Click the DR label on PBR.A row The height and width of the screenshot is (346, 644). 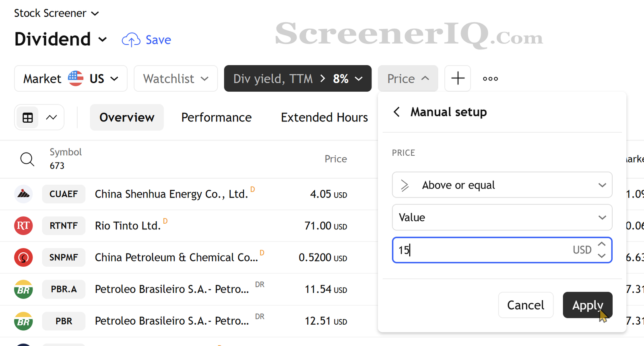(260, 284)
